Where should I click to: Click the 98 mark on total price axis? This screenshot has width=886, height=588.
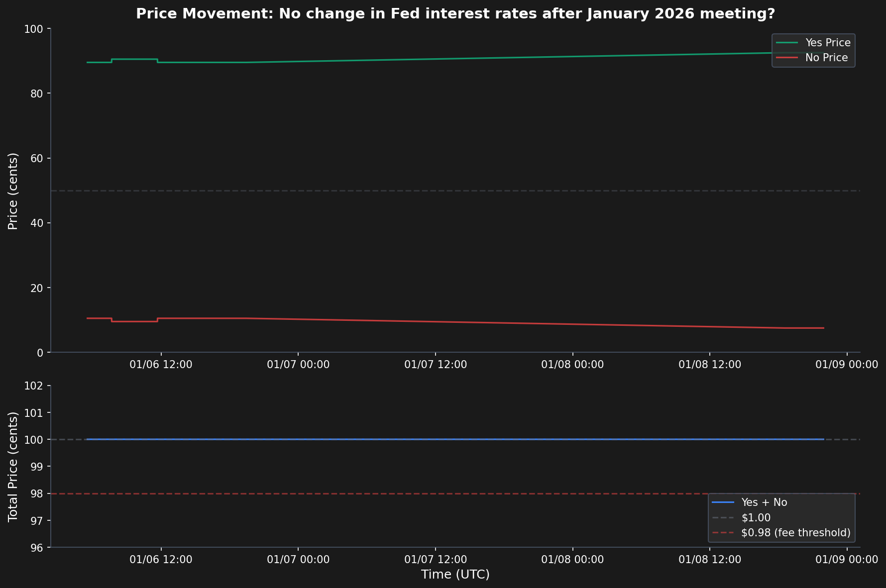point(37,493)
